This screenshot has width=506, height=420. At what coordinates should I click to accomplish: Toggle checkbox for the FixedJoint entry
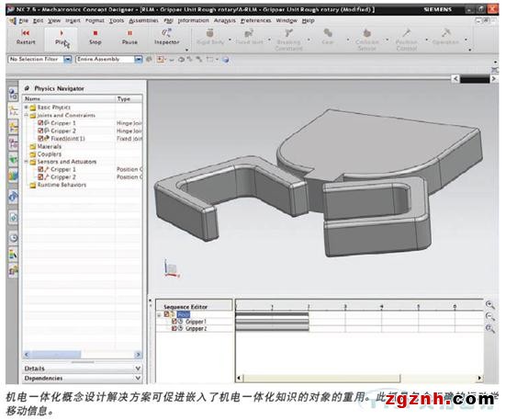click(40, 138)
